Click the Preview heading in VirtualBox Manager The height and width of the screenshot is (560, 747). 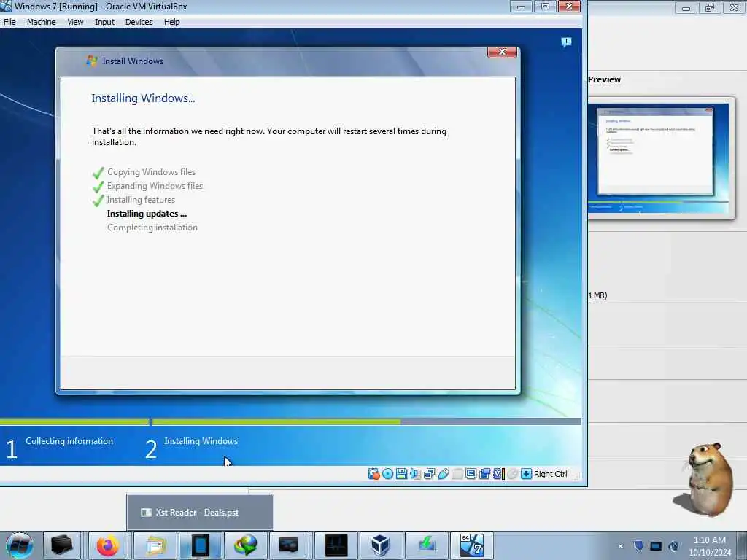[604, 79]
